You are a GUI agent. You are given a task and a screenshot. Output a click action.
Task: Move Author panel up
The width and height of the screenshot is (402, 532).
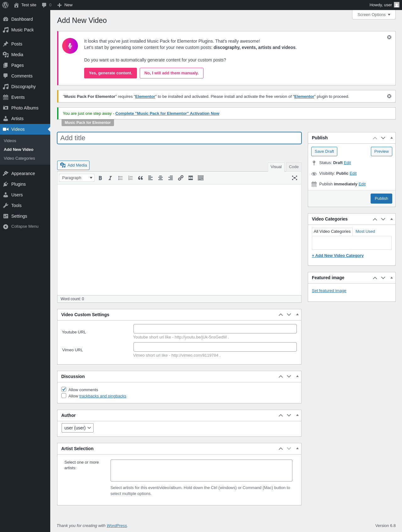point(281,415)
